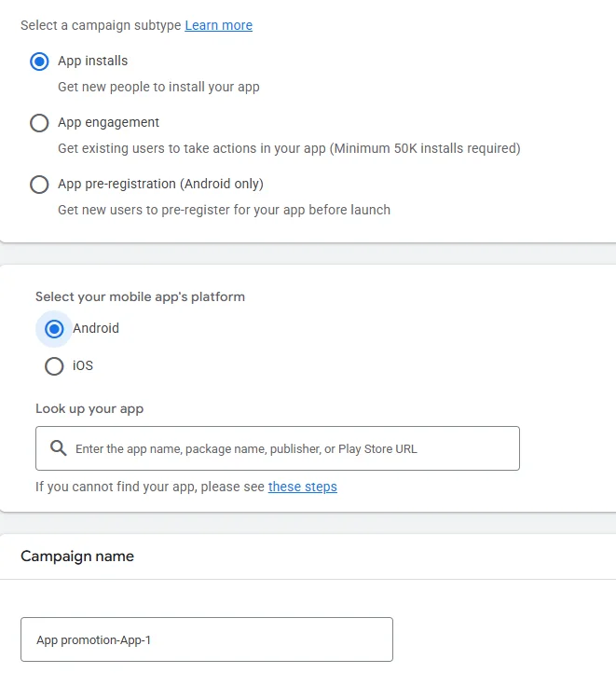Viewport: 616px width, 673px height.
Task: Click 'Select your mobile app's platform' heading
Action: 140,297
